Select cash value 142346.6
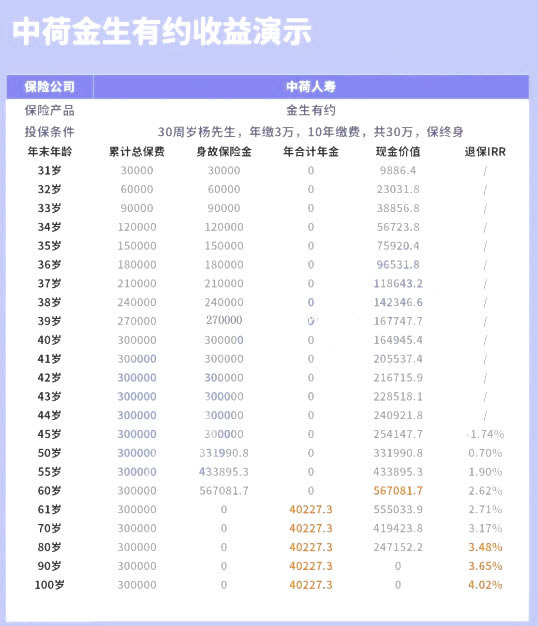Image resolution: width=538 pixels, height=626 pixels. [398, 302]
